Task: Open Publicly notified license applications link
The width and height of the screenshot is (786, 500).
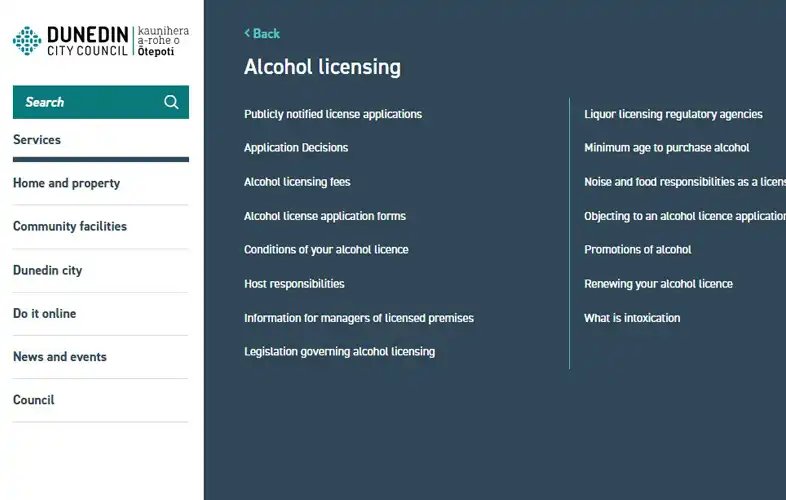Action: click(x=333, y=114)
